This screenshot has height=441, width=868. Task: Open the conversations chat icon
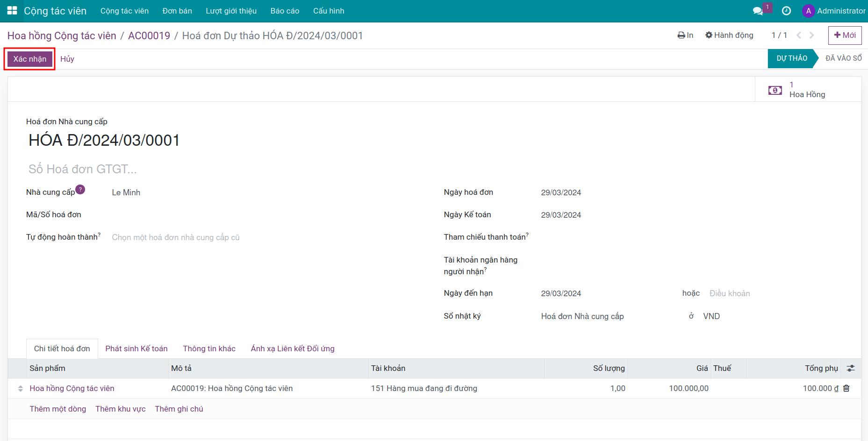tap(758, 11)
